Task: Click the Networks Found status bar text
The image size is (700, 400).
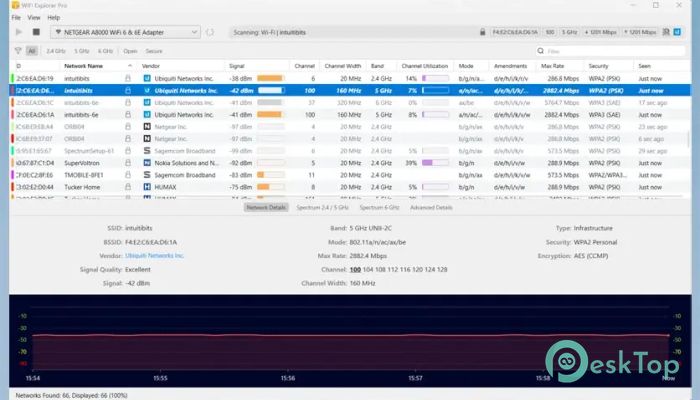Action: pyautogui.click(x=71, y=395)
